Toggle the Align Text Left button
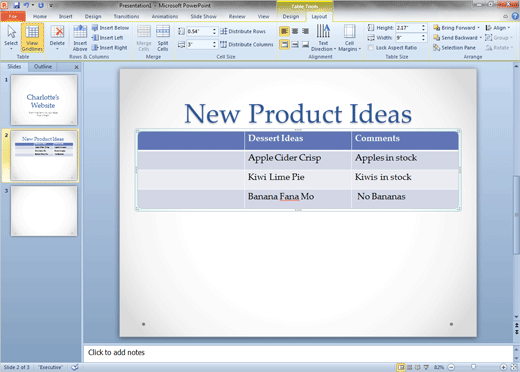This screenshot has height=372, width=520. 284,31
